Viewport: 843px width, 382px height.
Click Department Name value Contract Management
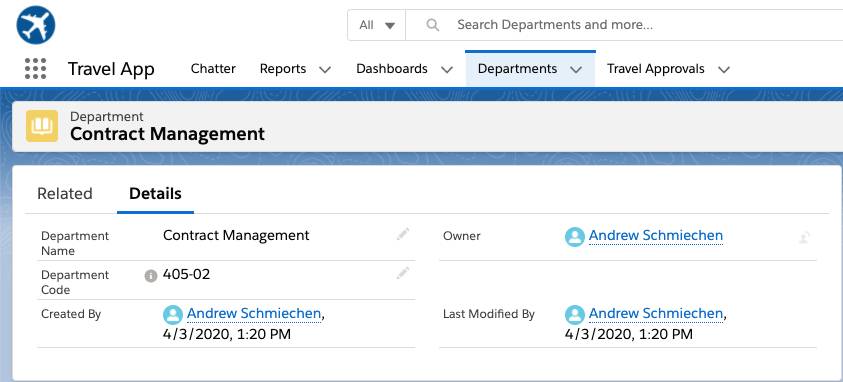click(x=236, y=235)
